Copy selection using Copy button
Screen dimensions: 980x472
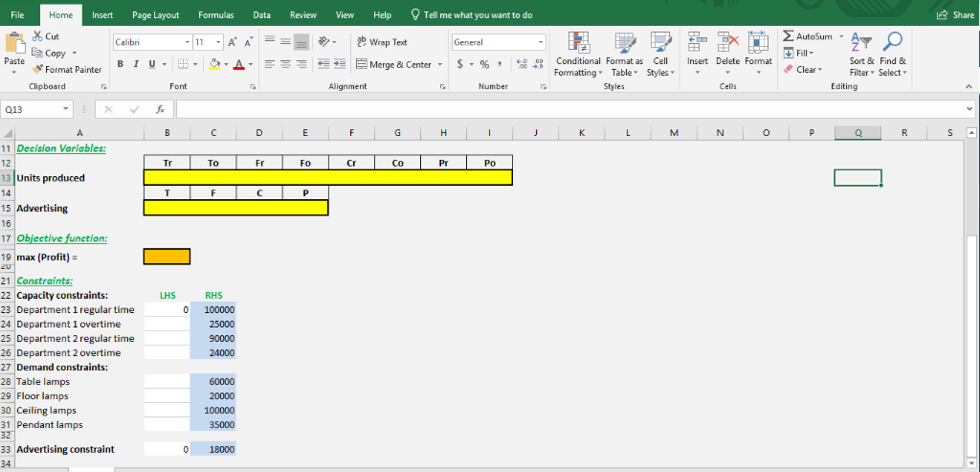(x=50, y=54)
